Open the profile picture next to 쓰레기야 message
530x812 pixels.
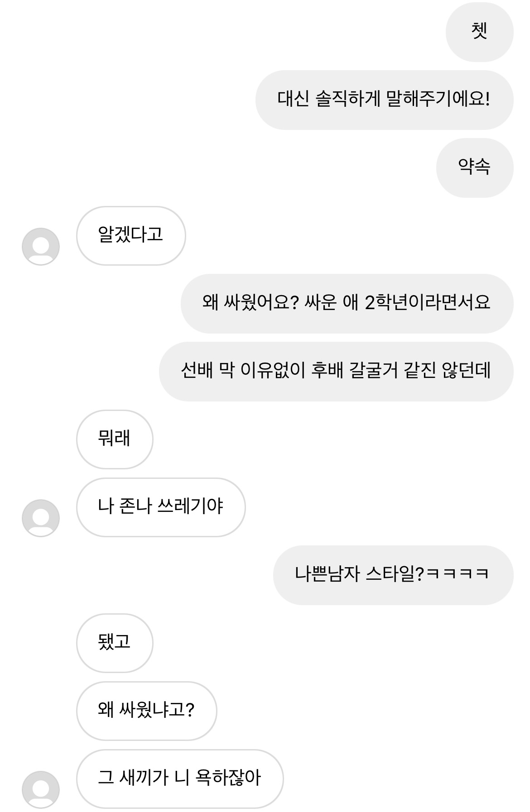click(x=41, y=518)
